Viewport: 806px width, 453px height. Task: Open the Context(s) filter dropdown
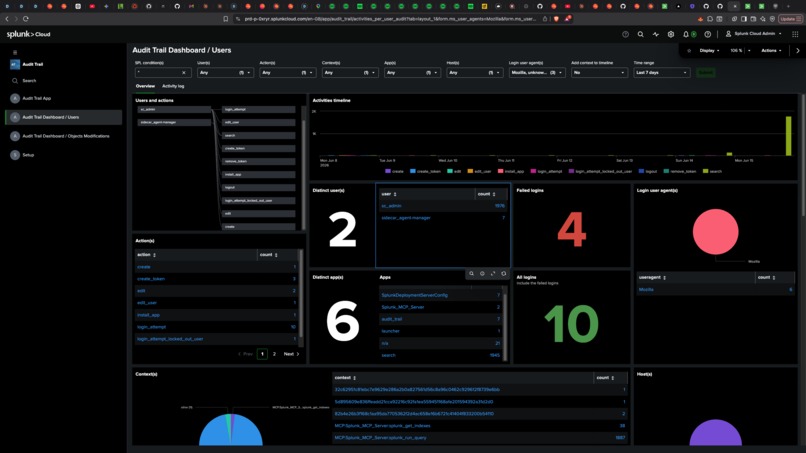350,73
